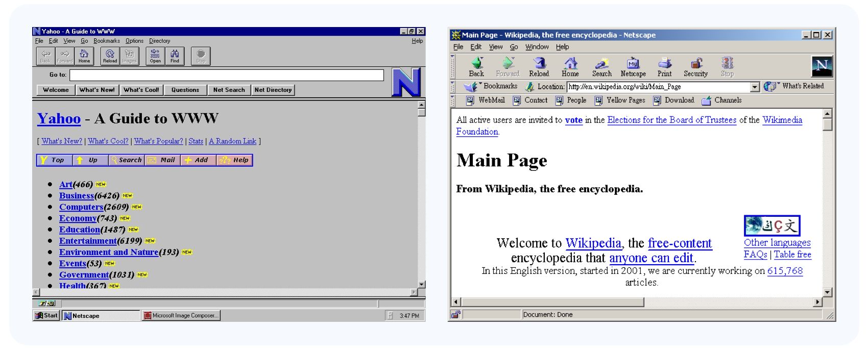Click the Find binoculars icon

click(175, 56)
